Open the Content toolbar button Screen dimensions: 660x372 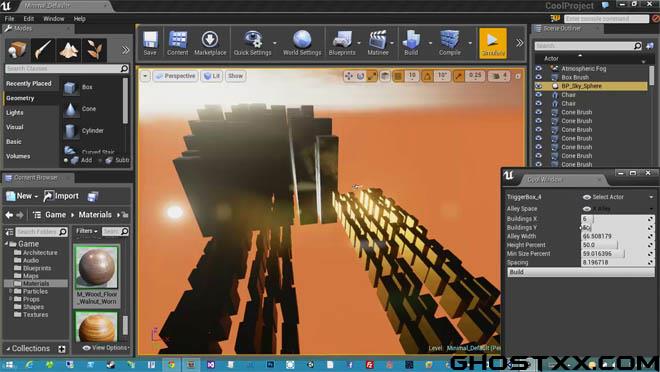click(178, 43)
